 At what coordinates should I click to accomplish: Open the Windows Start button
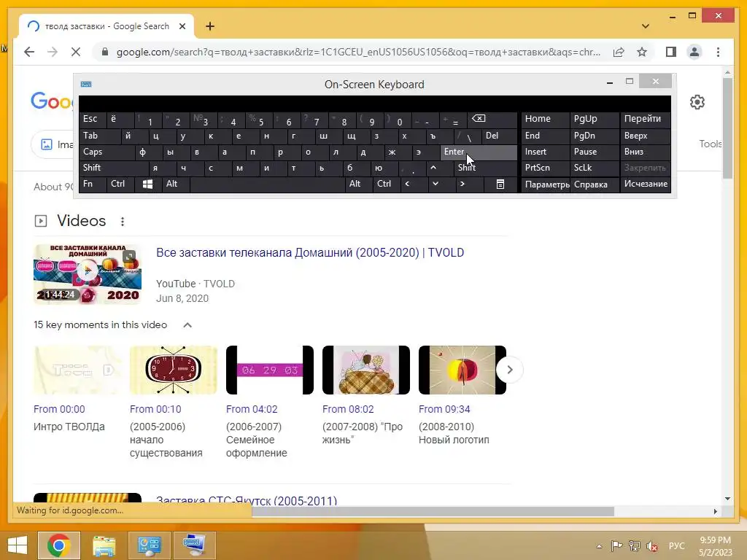(x=18, y=545)
